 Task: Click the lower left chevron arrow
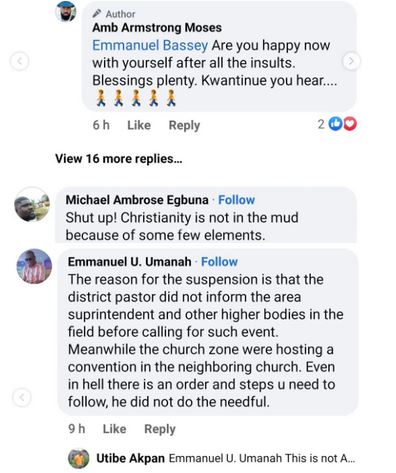(x=22, y=397)
